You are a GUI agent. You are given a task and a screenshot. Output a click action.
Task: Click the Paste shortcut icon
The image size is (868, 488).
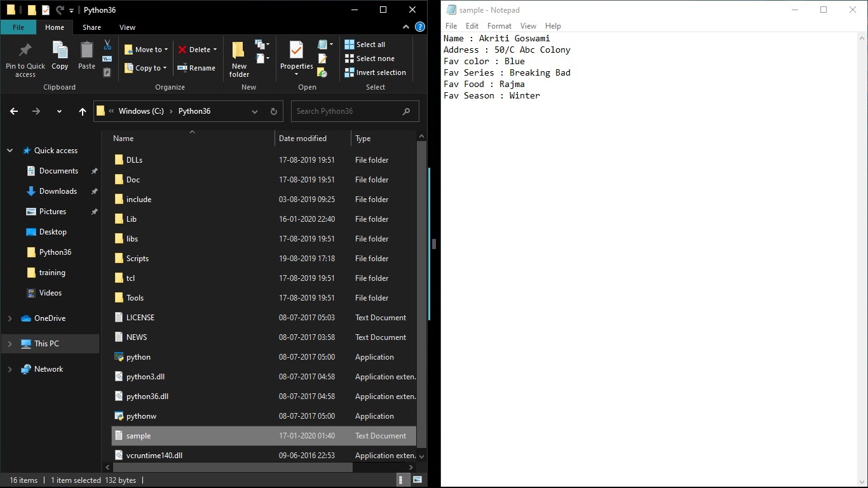point(107,73)
